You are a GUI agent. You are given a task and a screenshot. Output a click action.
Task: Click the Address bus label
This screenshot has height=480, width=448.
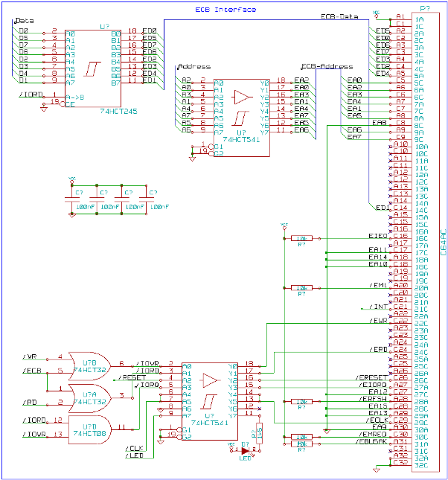click(x=196, y=67)
